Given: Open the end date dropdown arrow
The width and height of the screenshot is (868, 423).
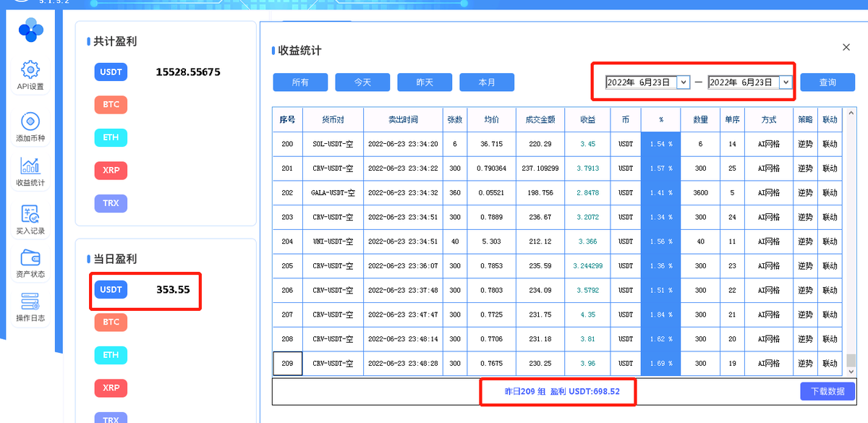Looking at the screenshot, I should (x=786, y=82).
